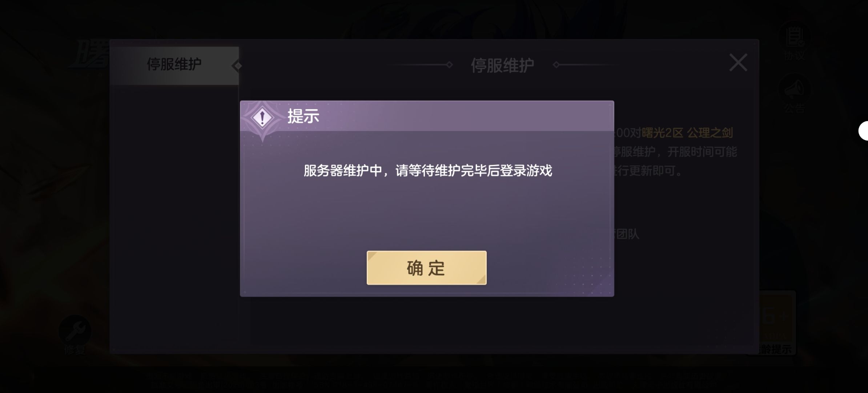The width and height of the screenshot is (868, 393).
Task: Click the 修复 label under wrench icon
Action: click(x=75, y=350)
